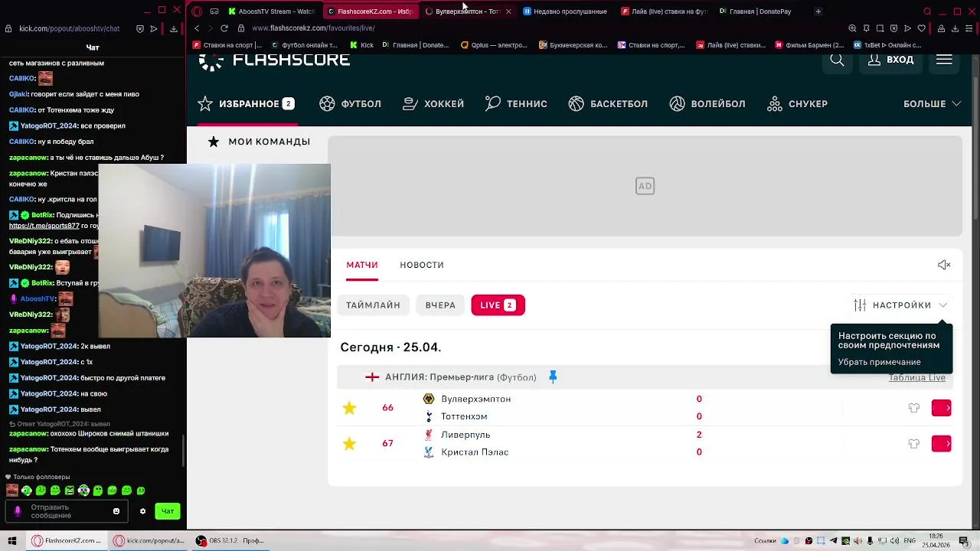Open browser downloads icon in Flashscore window
Image resolution: width=980 pixels, height=551 pixels.
(x=955, y=28)
